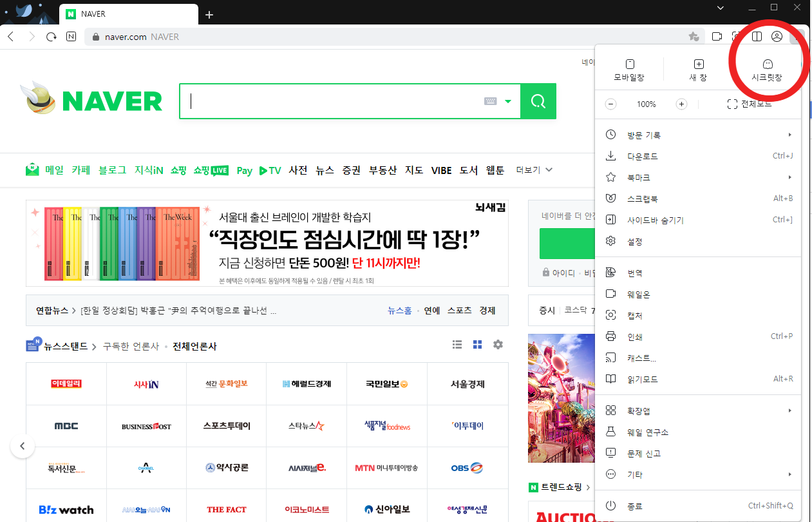This screenshot has height=522, width=812.
Task: Open the MBC press logo
Action: tap(66, 426)
